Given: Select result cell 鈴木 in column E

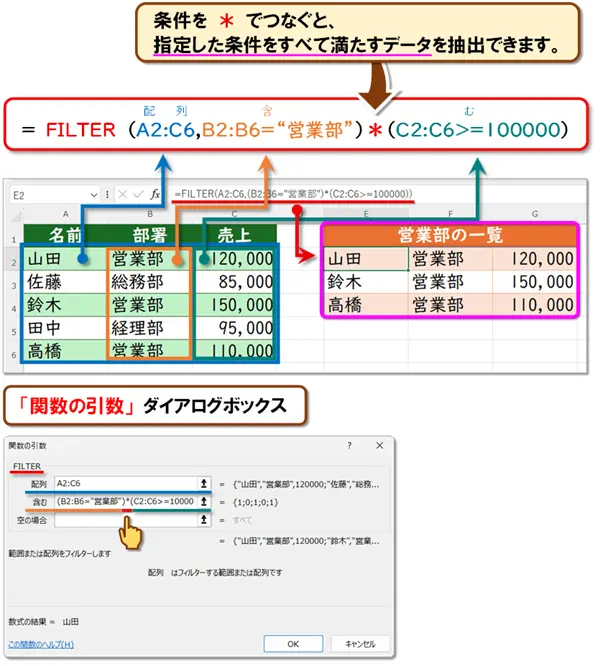Looking at the screenshot, I should (366, 282).
